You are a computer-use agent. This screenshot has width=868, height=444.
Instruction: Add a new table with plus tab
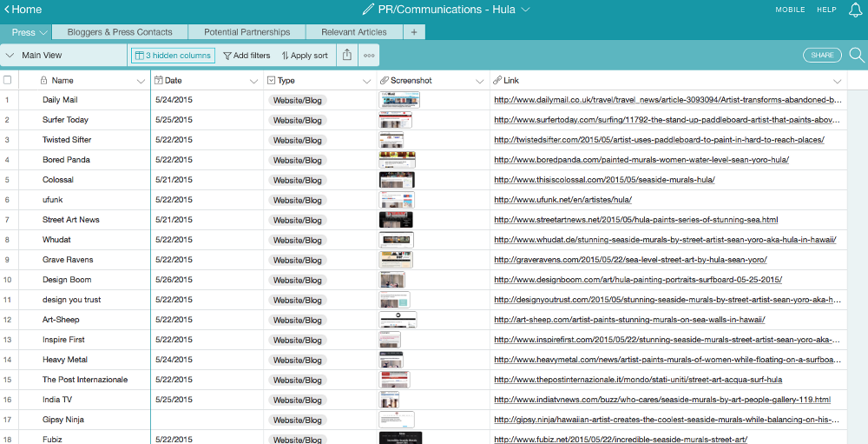pos(413,32)
